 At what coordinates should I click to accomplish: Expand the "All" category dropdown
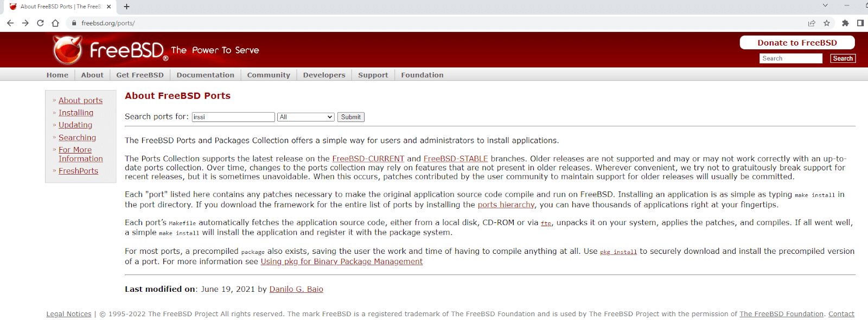pyautogui.click(x=306, y=117)
